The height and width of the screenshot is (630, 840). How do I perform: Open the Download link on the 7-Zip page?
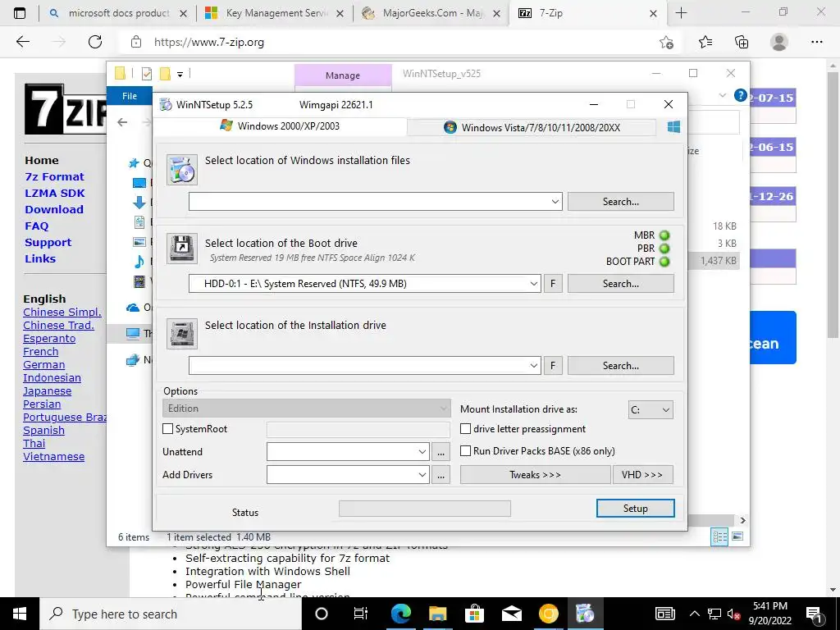tap(54, 209)
